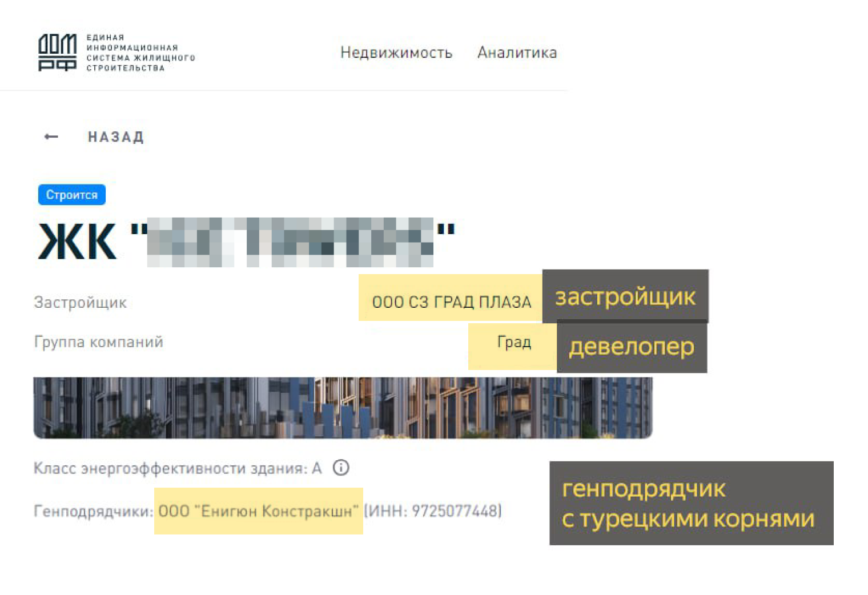Click the Застройщик field label
Viewport: 868px width, 595px height.
coord(81,302)
